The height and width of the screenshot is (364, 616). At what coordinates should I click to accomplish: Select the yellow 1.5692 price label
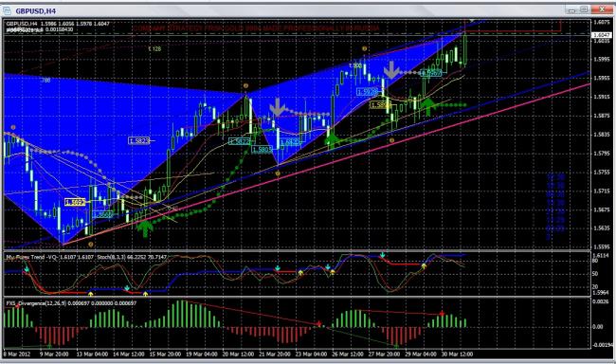coord(75,202)
